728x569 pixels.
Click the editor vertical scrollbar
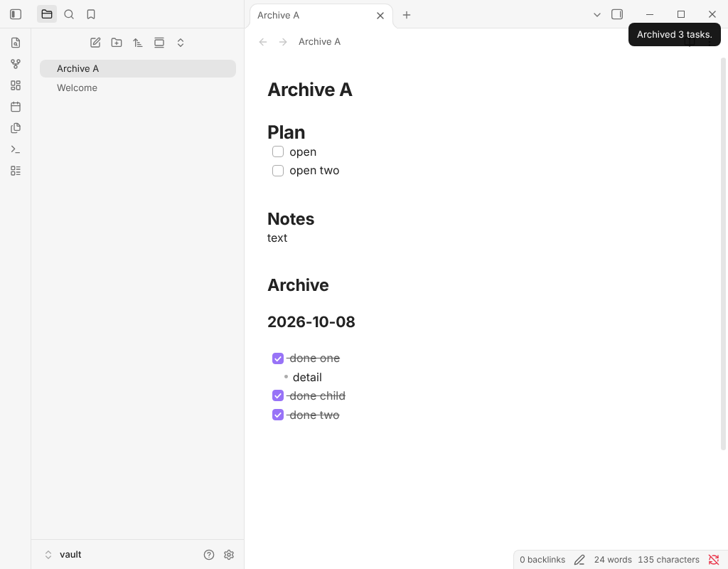pos(723,254)
